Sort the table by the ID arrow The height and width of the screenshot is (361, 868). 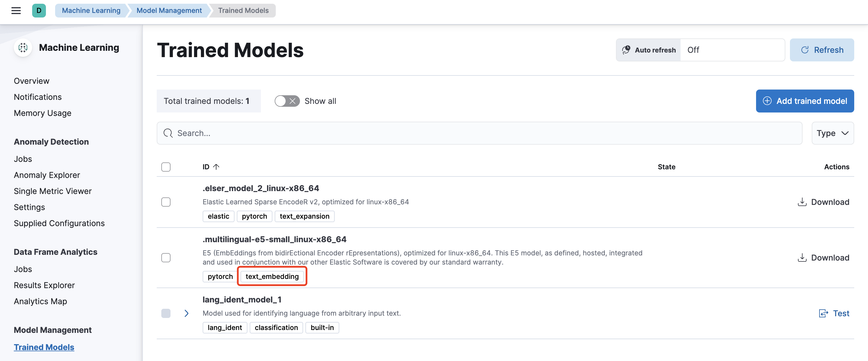[216, 167]
